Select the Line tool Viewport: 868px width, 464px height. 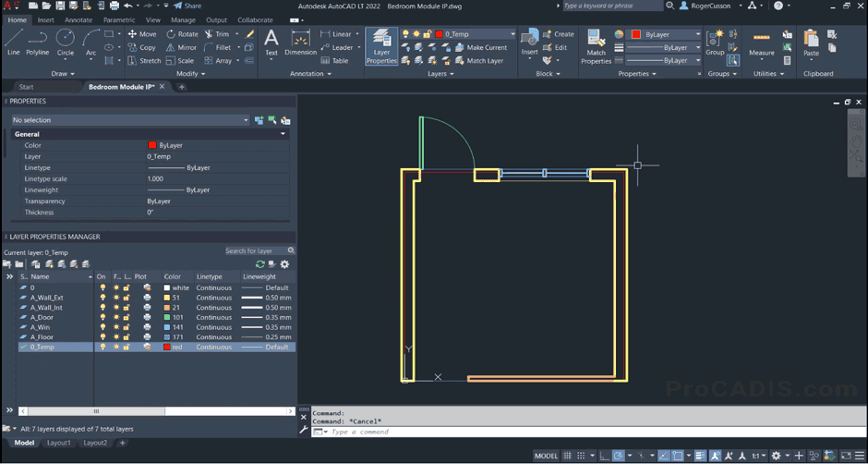(x=14, y=43)
